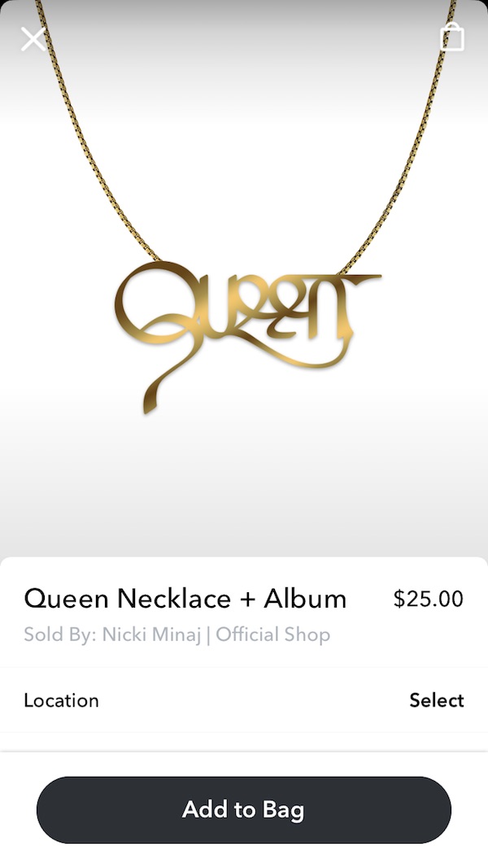Click the plus sign in the product title
Viewport: 488px width, 868px height.
point(246,600)
